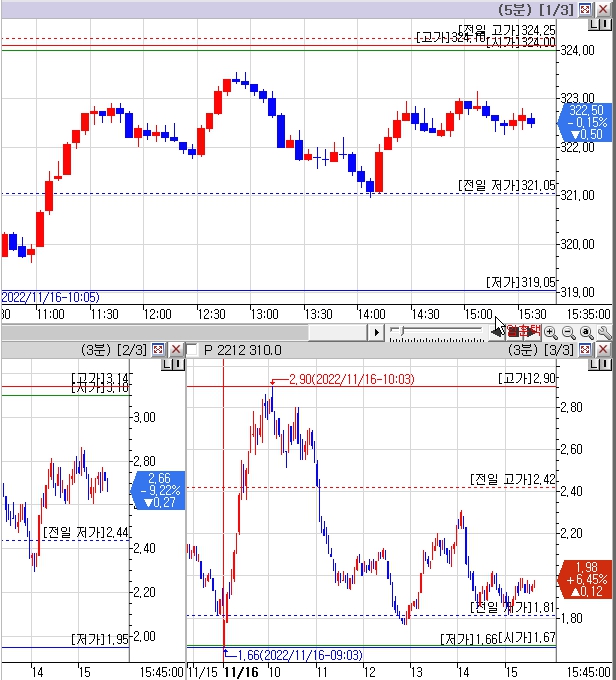Click the 14:00 time axis label
The height and width of the screenshot is (680, 616).
pyautogui.click(x=371, y=314)
